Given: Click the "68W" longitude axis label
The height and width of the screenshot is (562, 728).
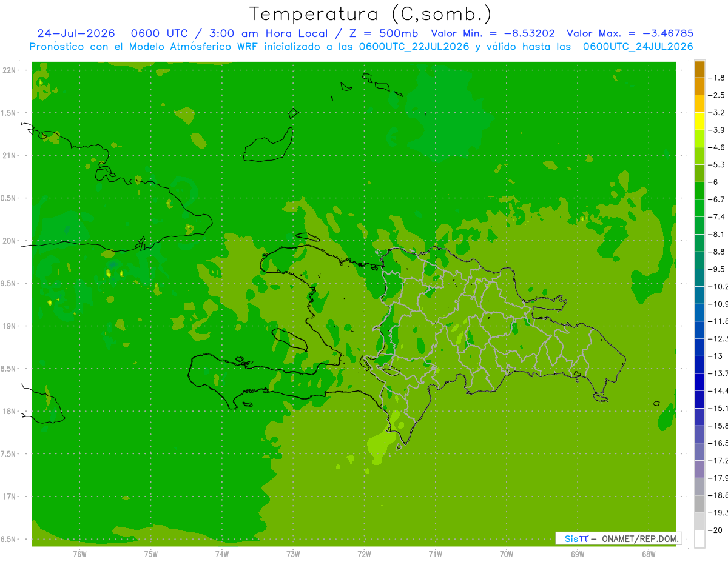Looking at the screenshot, I should tap(649, 554).
